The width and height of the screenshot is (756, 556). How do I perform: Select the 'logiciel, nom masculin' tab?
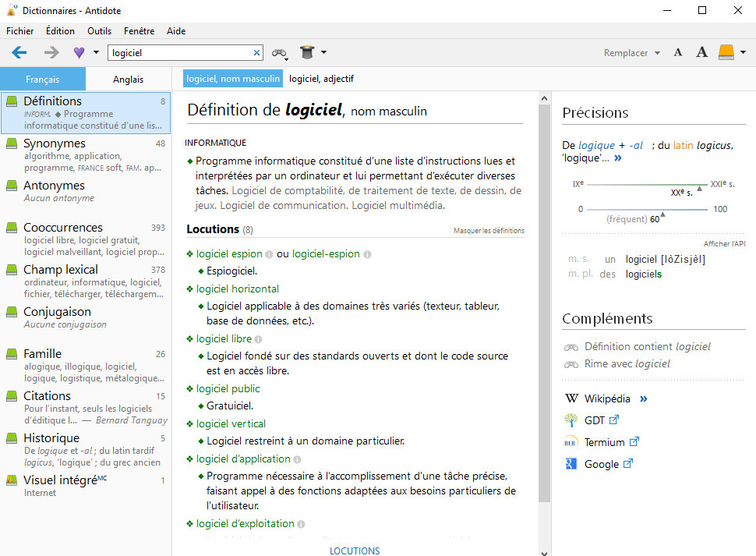pyautogui.click(x=233, y=79)
